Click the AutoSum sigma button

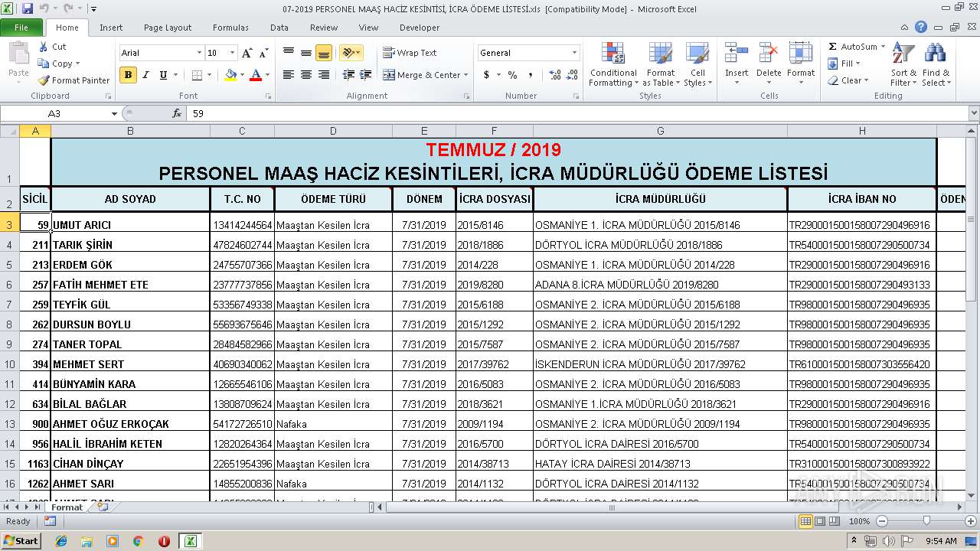[852, 47]
